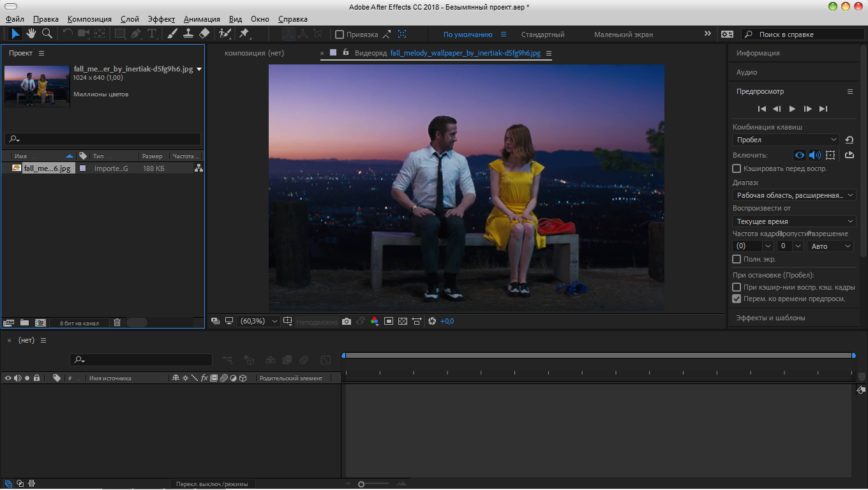
Task: Click the timeline zoom slider handle
Action: (361, 484)
